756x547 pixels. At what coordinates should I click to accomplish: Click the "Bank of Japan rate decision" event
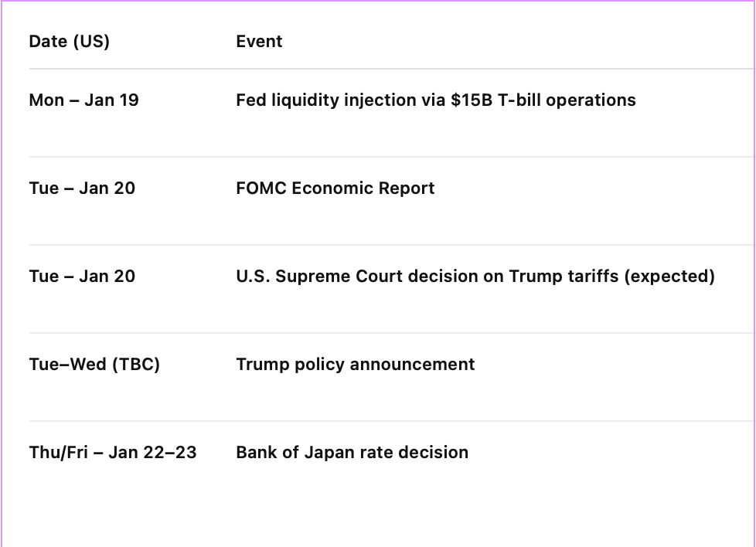(x=352, y=453)
